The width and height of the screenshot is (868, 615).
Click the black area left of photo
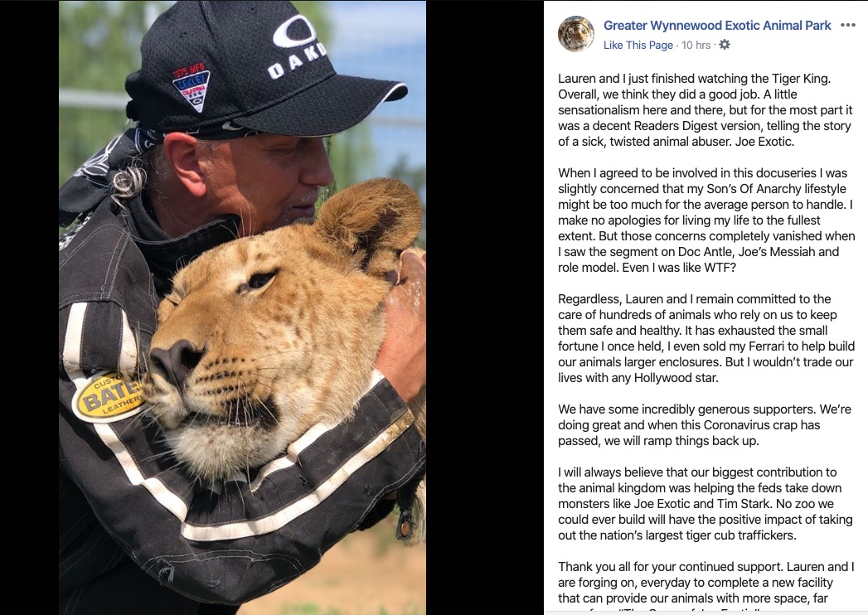tap(29, 307)
